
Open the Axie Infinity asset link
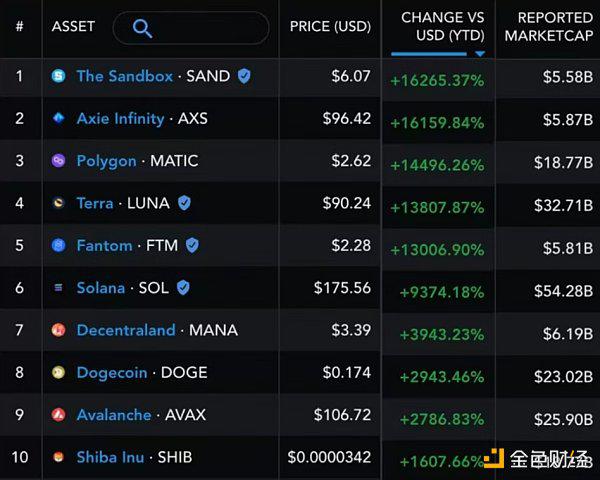120,118
